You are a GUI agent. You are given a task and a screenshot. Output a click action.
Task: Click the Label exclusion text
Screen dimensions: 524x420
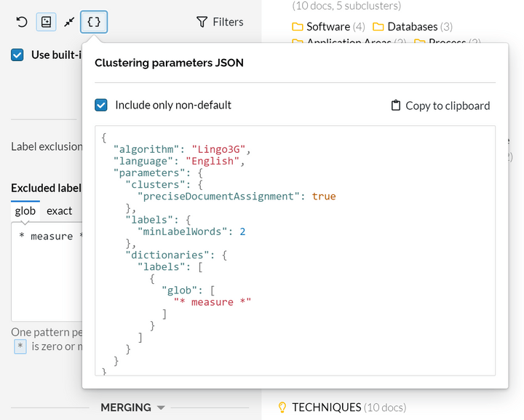47,146
